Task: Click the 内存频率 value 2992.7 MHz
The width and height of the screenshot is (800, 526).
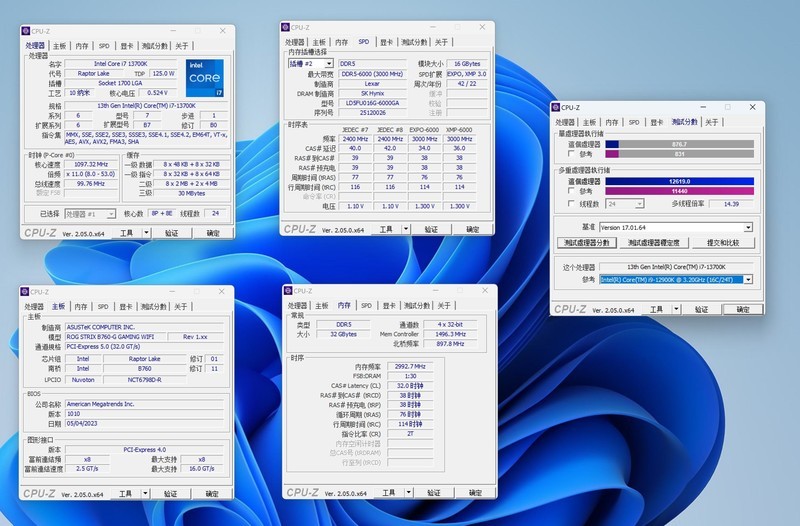Action: (x=410, y=366)
